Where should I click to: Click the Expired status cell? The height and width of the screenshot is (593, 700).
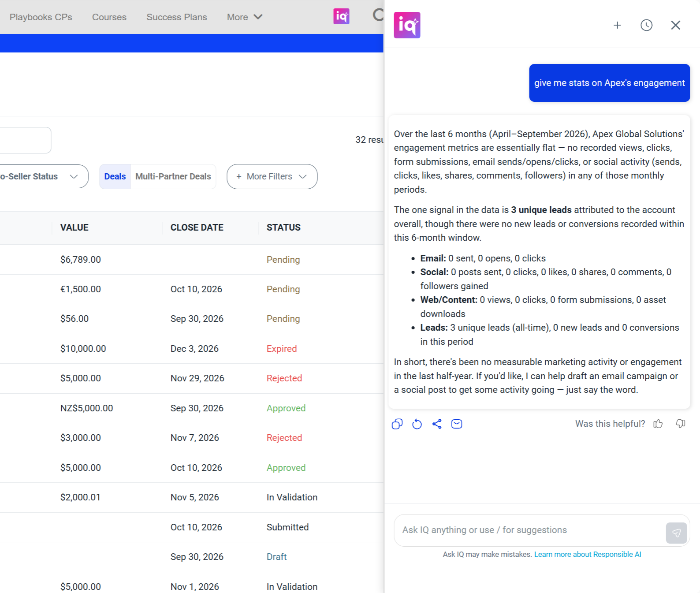pyautogui.click(x=282, y=349)
